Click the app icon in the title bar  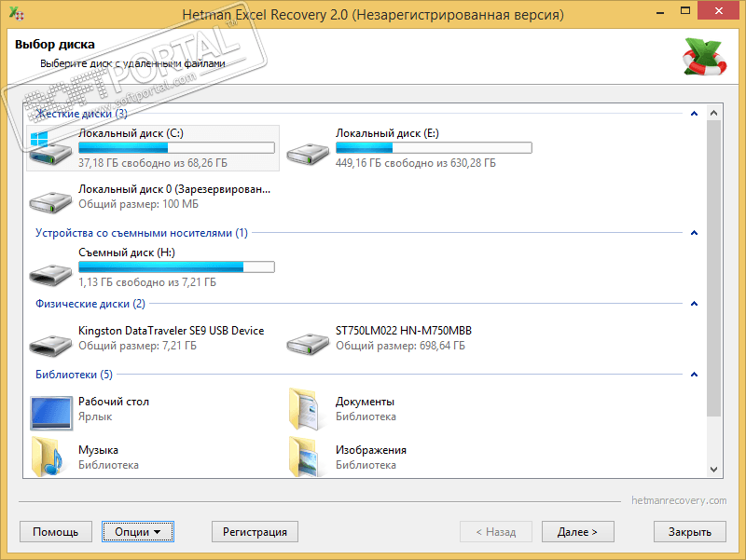point(16,13)
